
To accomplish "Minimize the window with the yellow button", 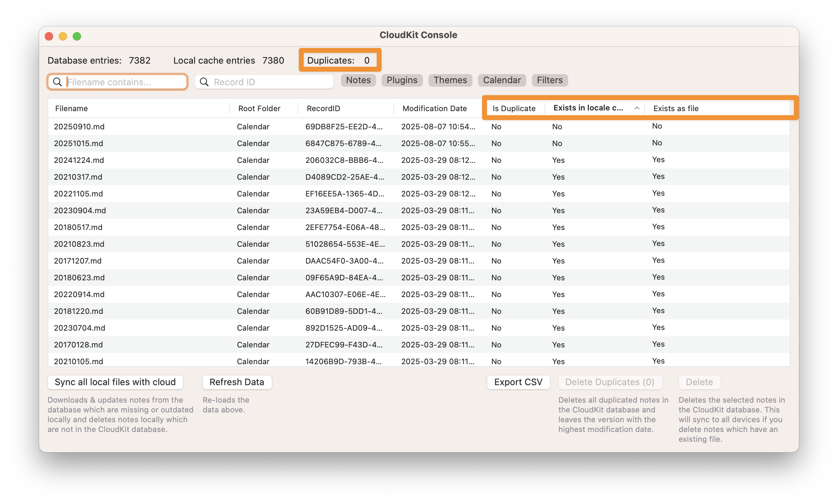I will pyautogui.click(x=63, y=36).
